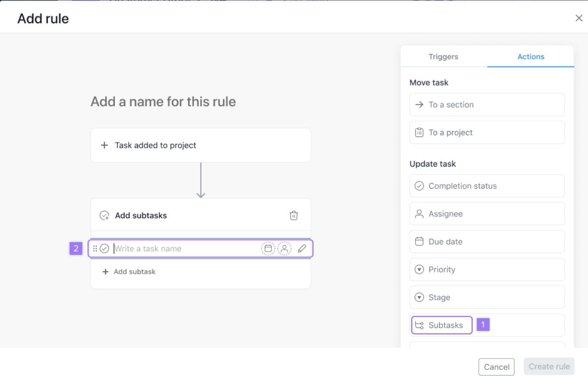
Task: Open the 'Task added to project' trigger card
Action: [x=201, y=145]
